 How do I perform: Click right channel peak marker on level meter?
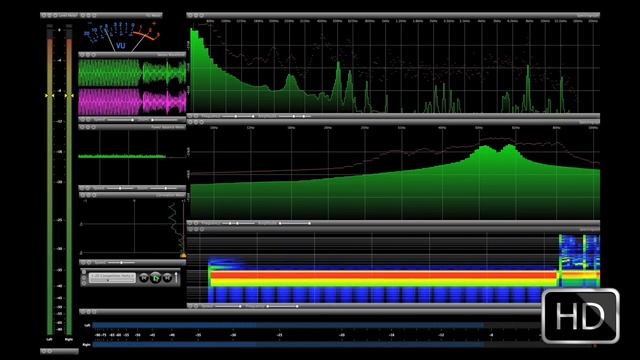coord(69,96)
